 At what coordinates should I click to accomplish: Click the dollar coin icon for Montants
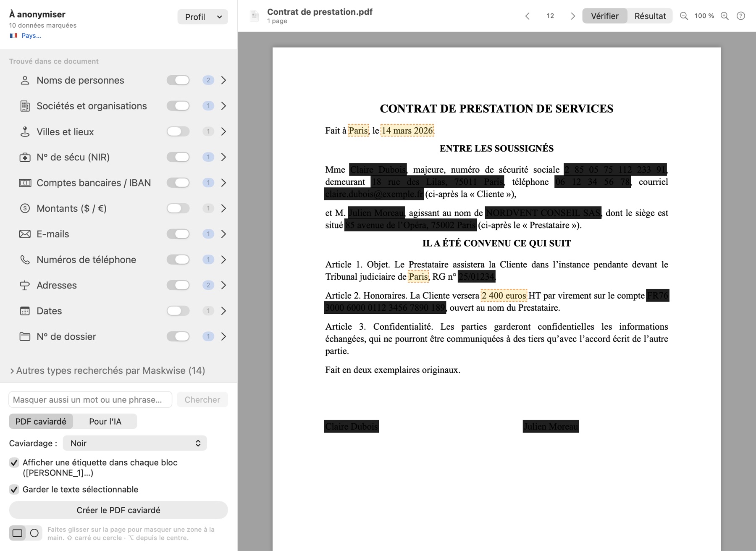point(25,208)
